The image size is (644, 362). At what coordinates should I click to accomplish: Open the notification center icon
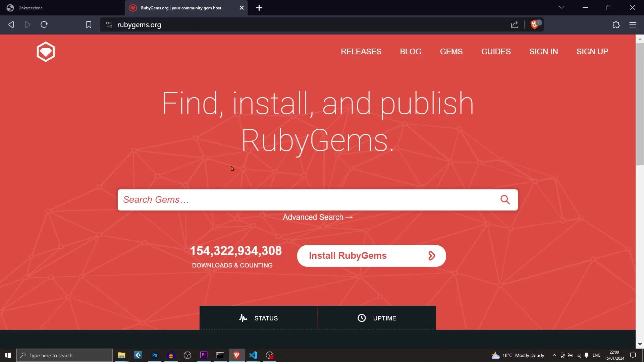(x=633, y=355)
